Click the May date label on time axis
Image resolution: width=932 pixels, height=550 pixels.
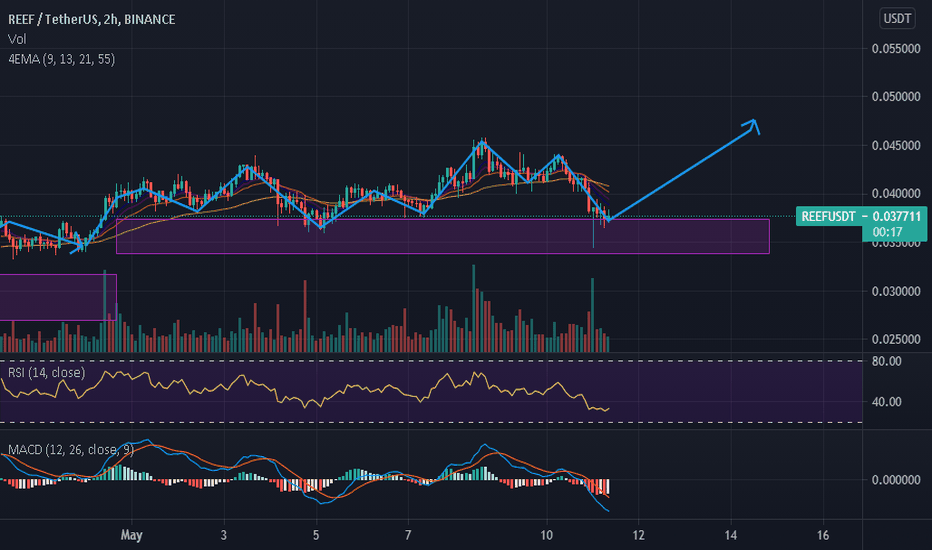pos(131,535)
